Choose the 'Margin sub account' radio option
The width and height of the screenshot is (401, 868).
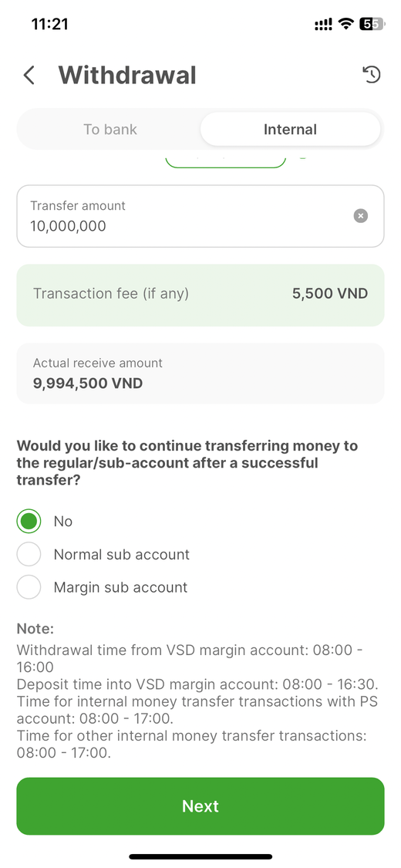pyautogui.click(x=29, y=587)
